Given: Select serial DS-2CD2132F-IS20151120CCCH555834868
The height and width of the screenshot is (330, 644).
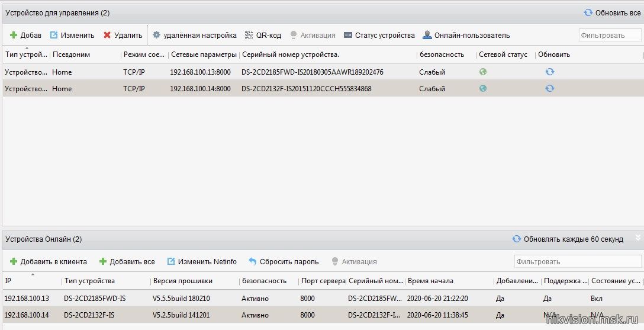Looking at the screenshot, I should 307,89.
